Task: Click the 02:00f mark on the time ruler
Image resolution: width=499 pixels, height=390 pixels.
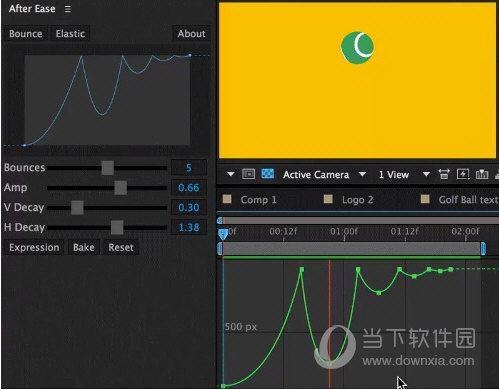Action: (465, 231)
